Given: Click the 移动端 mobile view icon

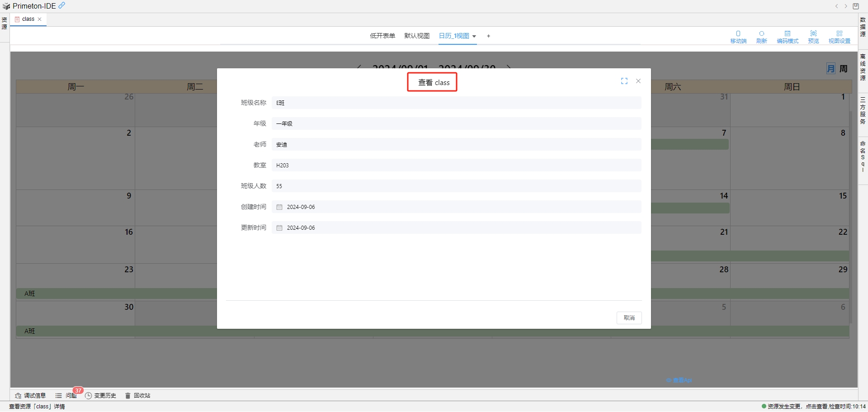Looking at the screenshot, I should [738, 37].
